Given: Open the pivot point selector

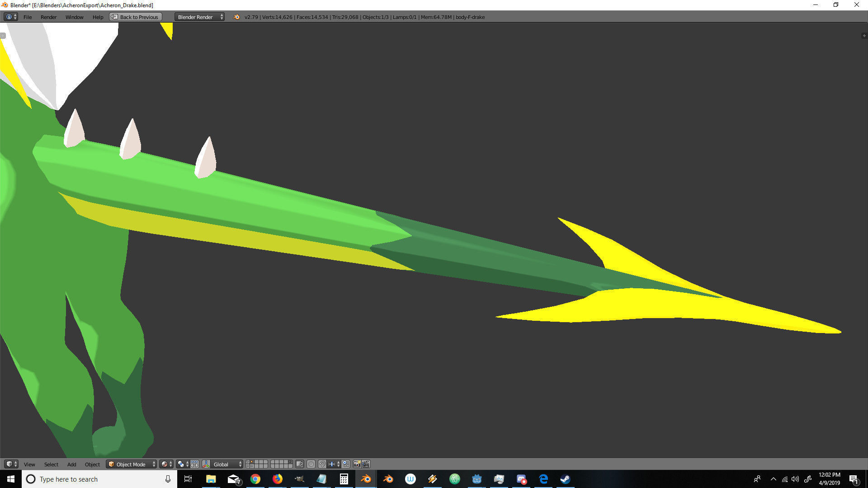Looking at the screenshot, I should pyautogui.click(x=183, y=464).
